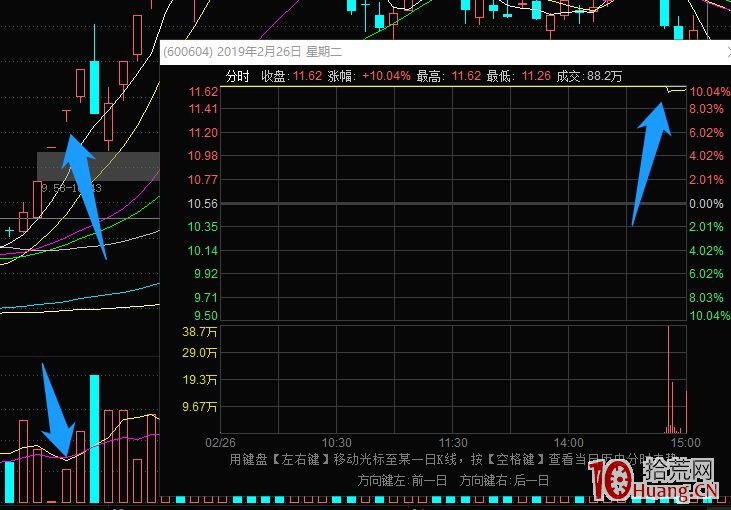Click the red 4.02% percent axis label
This screenshot has width=731, height=510.
click(706, 156)
